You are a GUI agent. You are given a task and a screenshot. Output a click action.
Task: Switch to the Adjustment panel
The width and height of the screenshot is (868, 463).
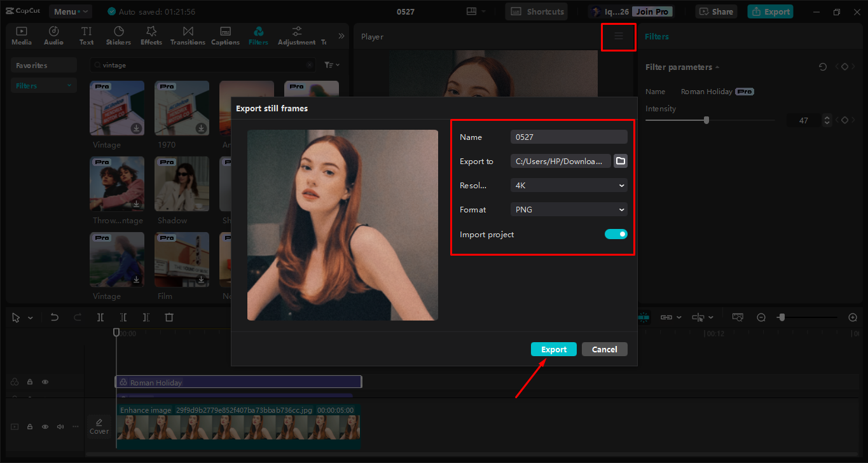tap(296, 35)
